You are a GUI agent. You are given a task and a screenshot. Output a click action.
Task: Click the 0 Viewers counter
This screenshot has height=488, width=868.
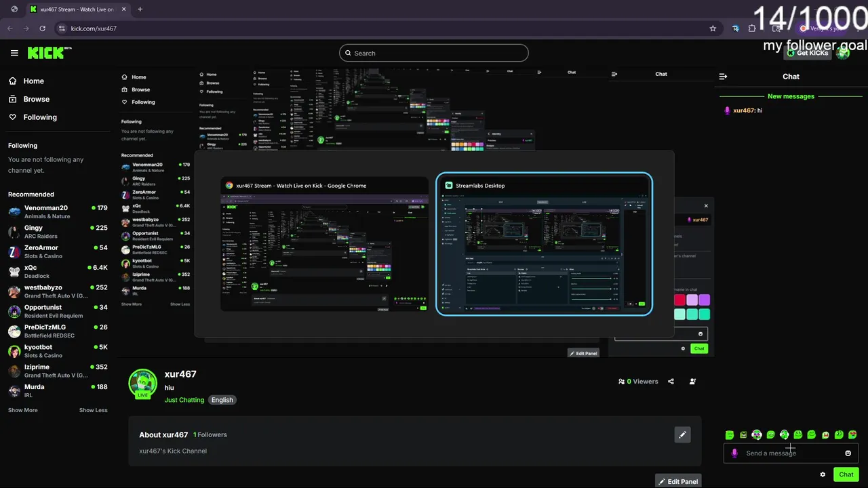click(638, 382)
